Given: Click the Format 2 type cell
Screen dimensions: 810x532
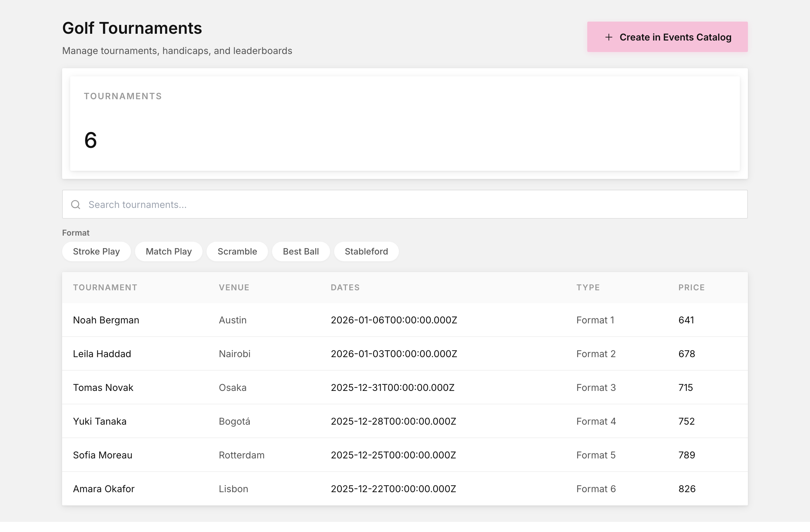Looking at the screenshot, I should (596, 354).
